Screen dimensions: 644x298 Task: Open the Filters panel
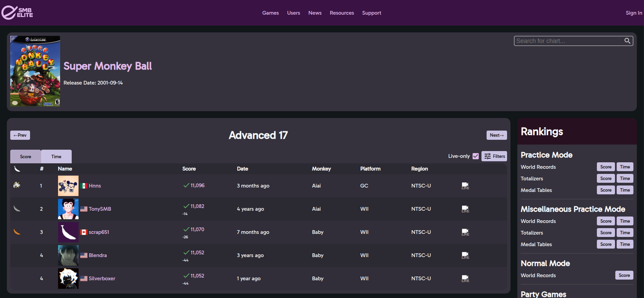click(x=494, y=156)
